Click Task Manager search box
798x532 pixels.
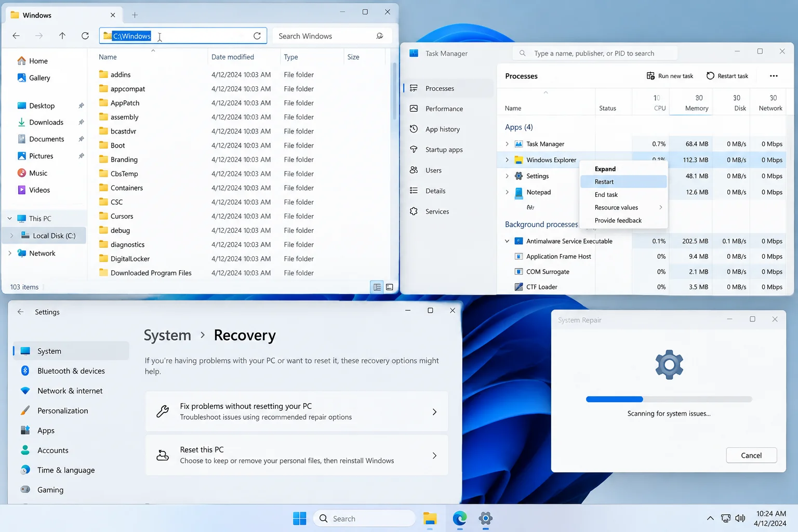[x=595, y=54]
